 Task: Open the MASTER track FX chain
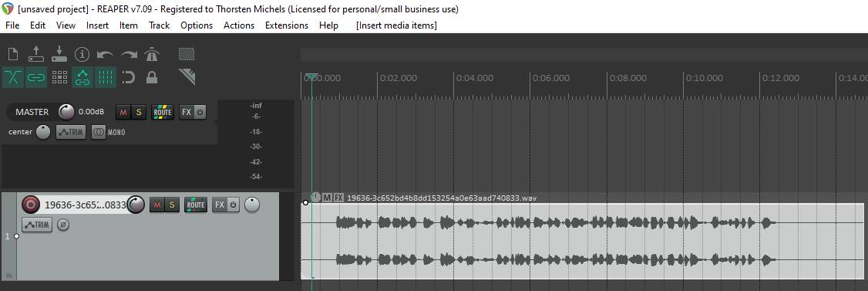[187, 112]
